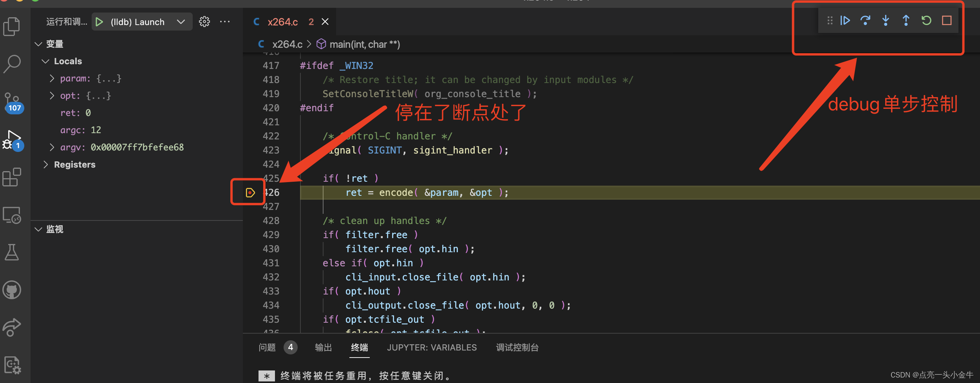Click the #ifdef _WIN32 line
This screenshot has width=980, height=383.
pyautogui.click(x=337, y=65)
